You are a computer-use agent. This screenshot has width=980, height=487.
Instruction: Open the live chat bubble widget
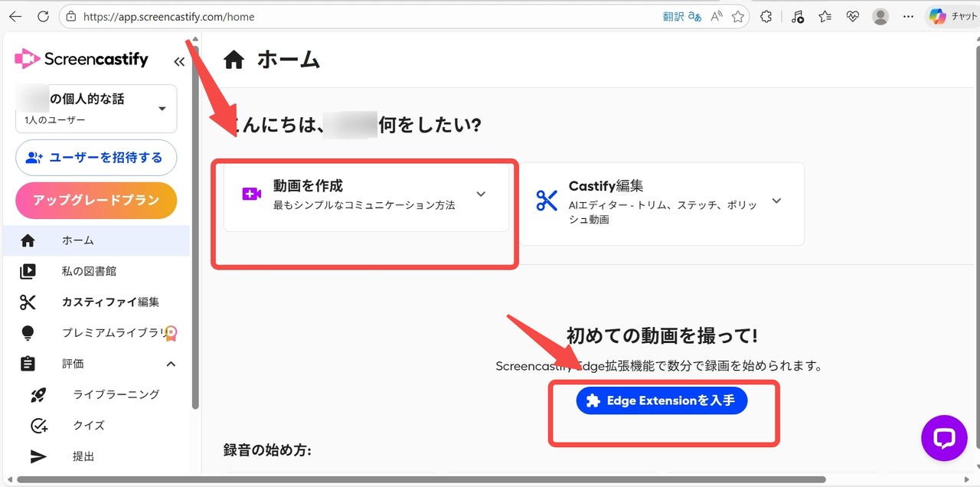coord(944,438)
